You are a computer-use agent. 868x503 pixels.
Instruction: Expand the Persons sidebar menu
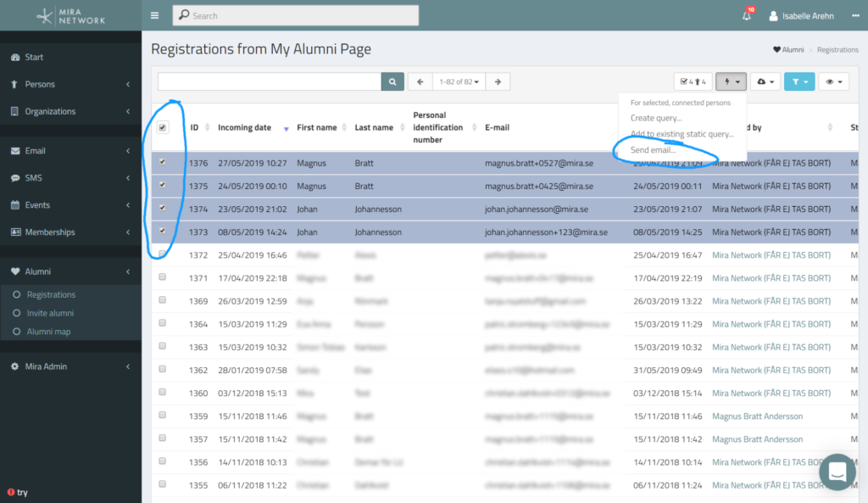[71, 84]
